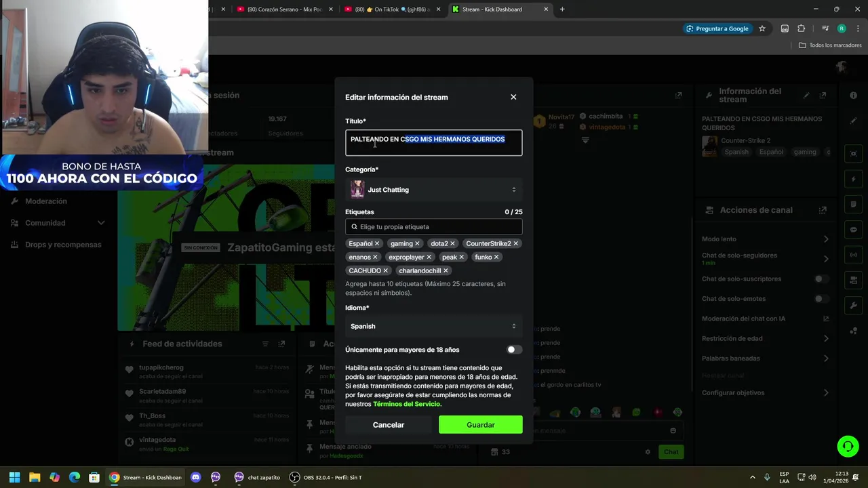Close the Editar información del stream dialog
Screen dimensions: 868x488
pyautogui.click(x=513, y=97)
